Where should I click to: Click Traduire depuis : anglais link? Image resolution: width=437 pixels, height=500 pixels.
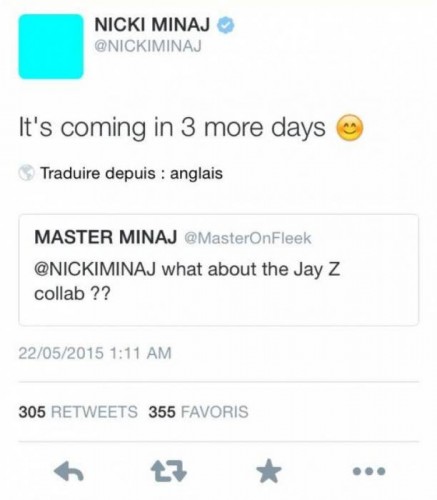click(132, 173)
